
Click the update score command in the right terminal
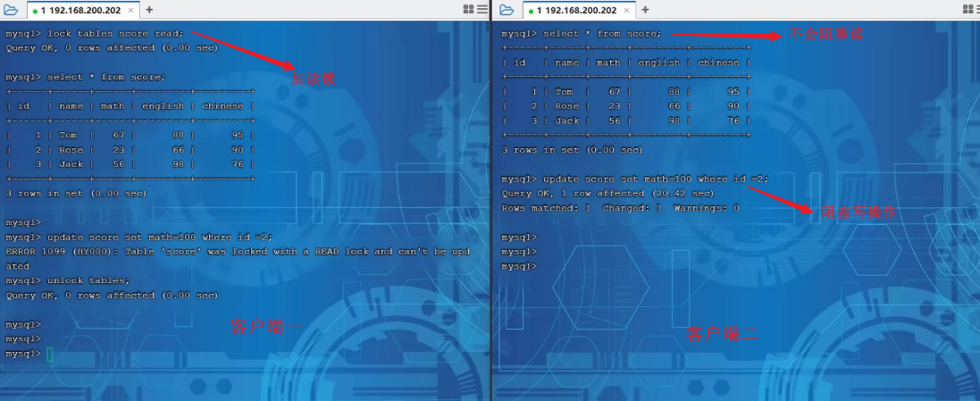[657, 180]
